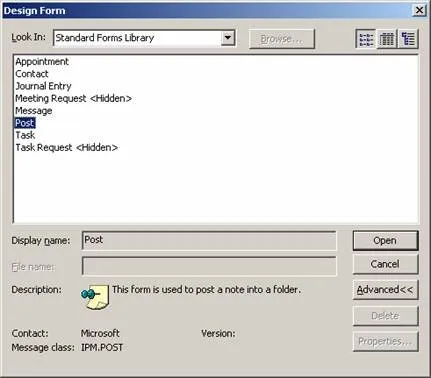This screenshot has width=431, height=378.
Task: Switch to the Details view icon
Action: [x=387, y=39]
